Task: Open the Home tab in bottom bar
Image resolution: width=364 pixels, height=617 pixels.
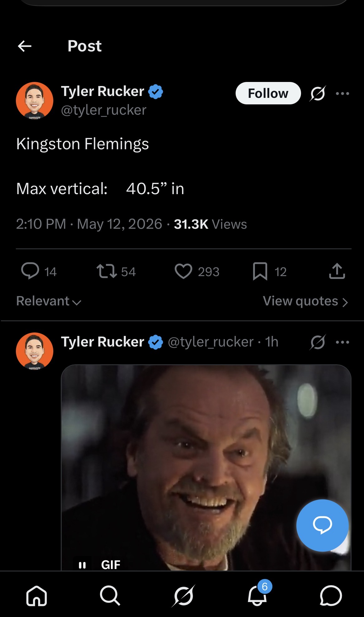Action: [x=36, y=595]
